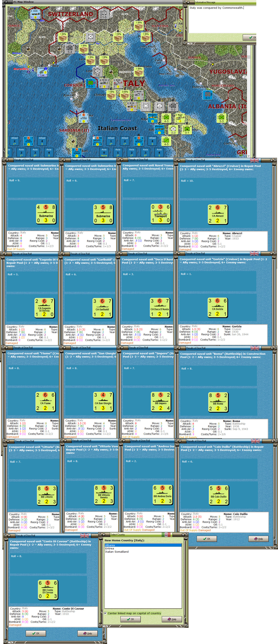The height and width of the screenshot is (644, 278).
Task: Click the #1 Map Window title bar
Action: tap(93, 2)
